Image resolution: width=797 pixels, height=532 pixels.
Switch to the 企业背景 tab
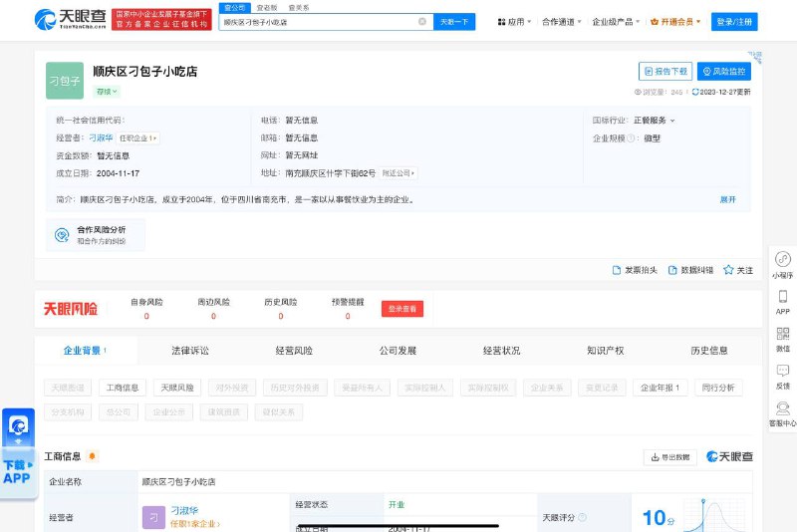tap(86, 350)
